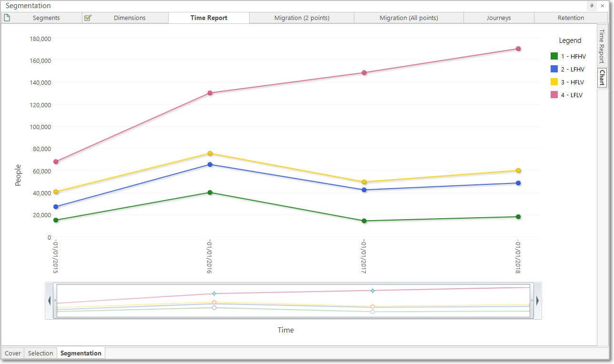Click right arrow of range navigator
This screenshot has height=364, width=614.
(x=538, y=301)
